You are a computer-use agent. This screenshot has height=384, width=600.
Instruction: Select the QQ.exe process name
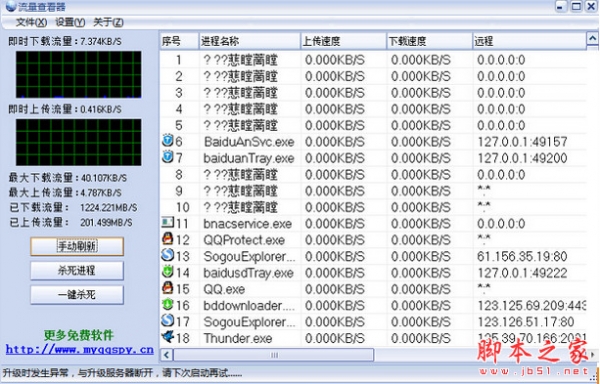pos(224,290)
